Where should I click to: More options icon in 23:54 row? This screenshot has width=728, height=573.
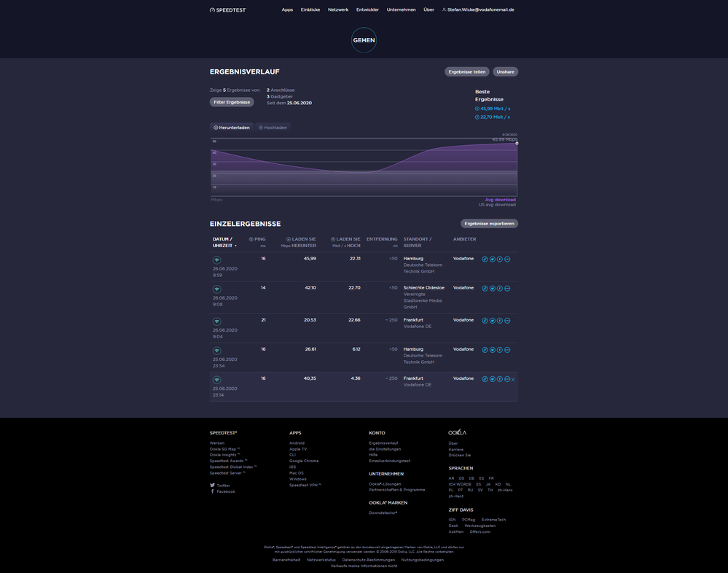[x=507, y=350]
